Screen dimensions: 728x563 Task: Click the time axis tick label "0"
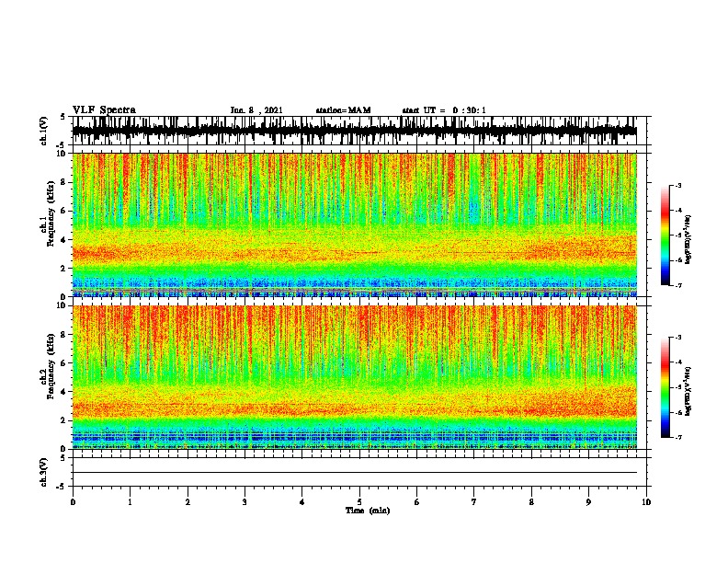click(73, 502)
